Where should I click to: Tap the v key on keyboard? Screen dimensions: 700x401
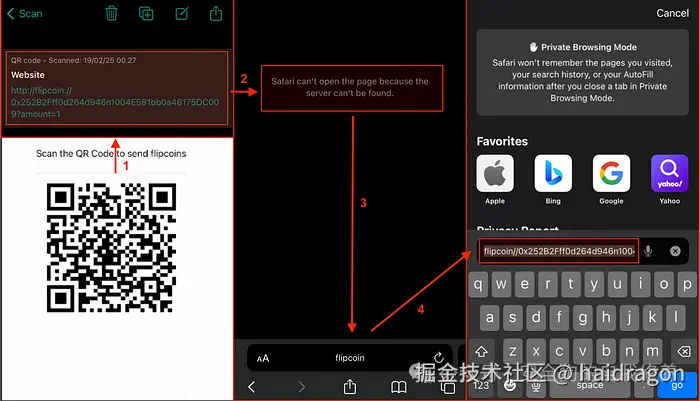pos(582,351)
